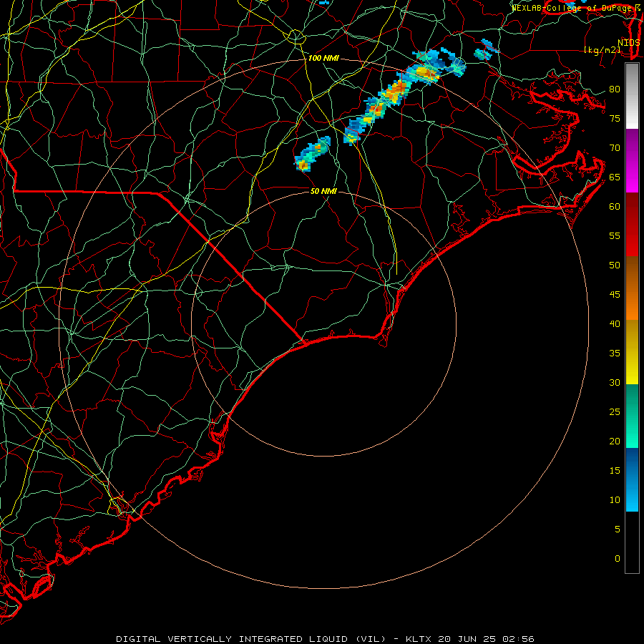Click the 70 value on the color scale
This screenshot has height=644, width=644.
pos(615,148)
